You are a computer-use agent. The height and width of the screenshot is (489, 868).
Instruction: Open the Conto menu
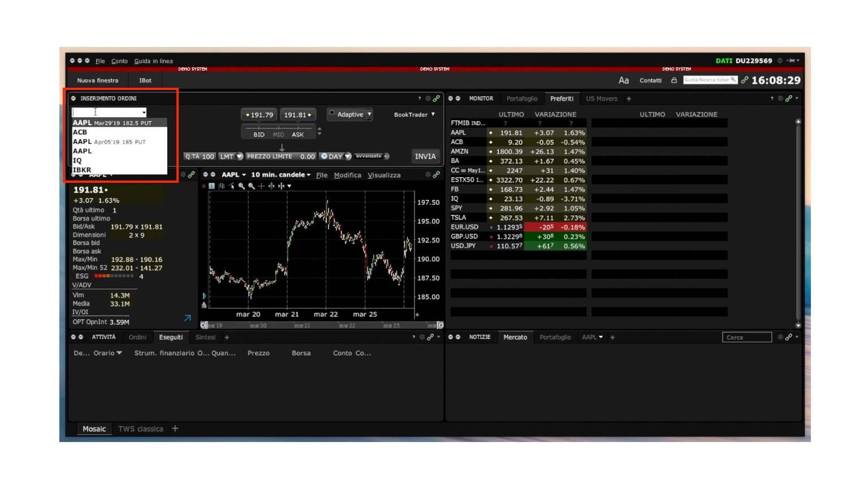(x=119, y=61)
